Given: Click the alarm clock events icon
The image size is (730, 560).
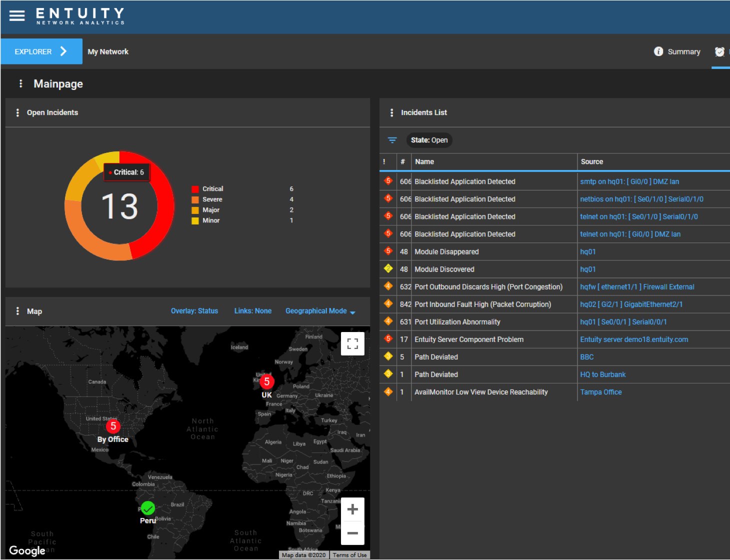Looking at the screenshot, I should 720,51.
